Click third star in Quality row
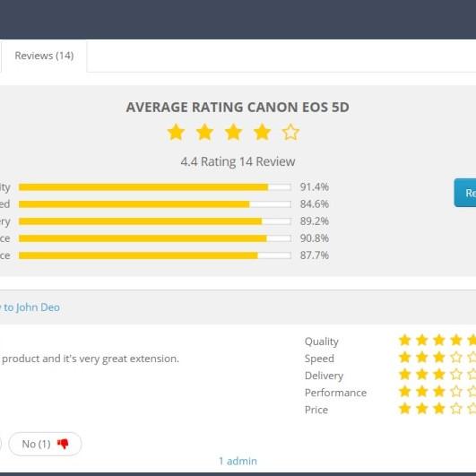The height and width of the screenshot is (476, 476). [x=439, y=341]
